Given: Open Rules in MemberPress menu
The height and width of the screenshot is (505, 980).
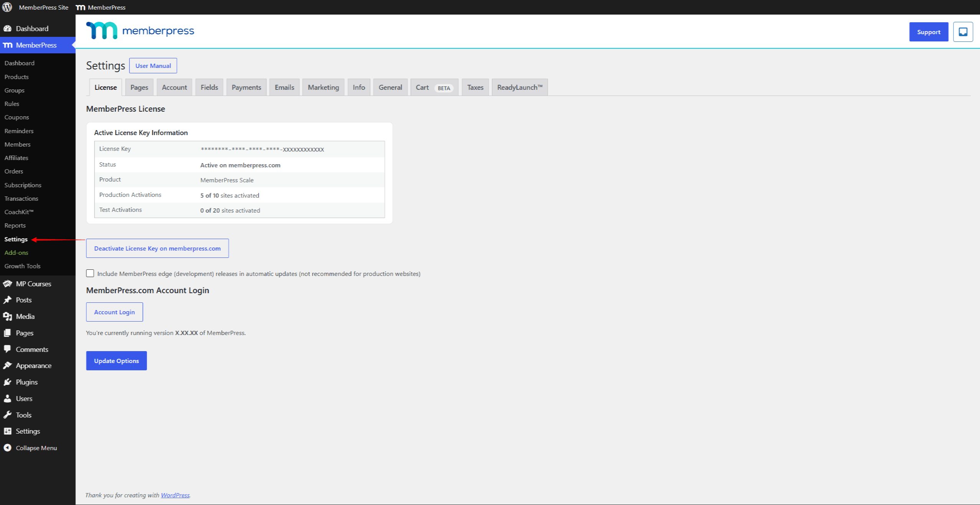Looking at the screenshot, I should coord(12,104).
